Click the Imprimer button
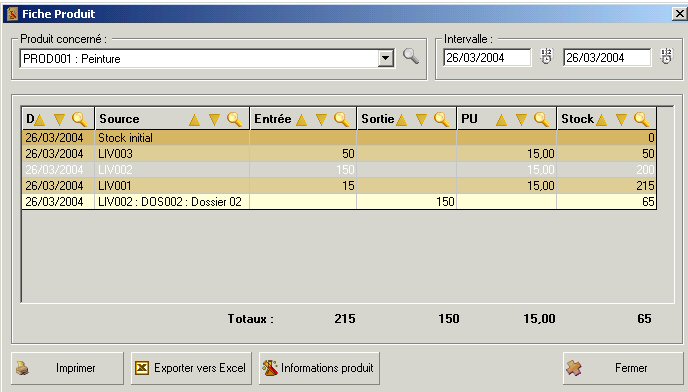688x392 pixels. click(x=68, y=368)
